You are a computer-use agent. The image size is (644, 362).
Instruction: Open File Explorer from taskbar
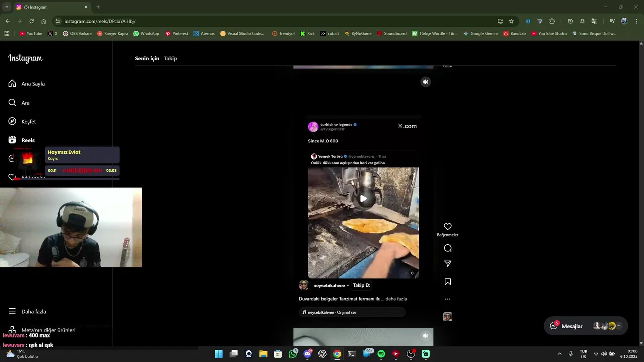click(x=263, y=354)
